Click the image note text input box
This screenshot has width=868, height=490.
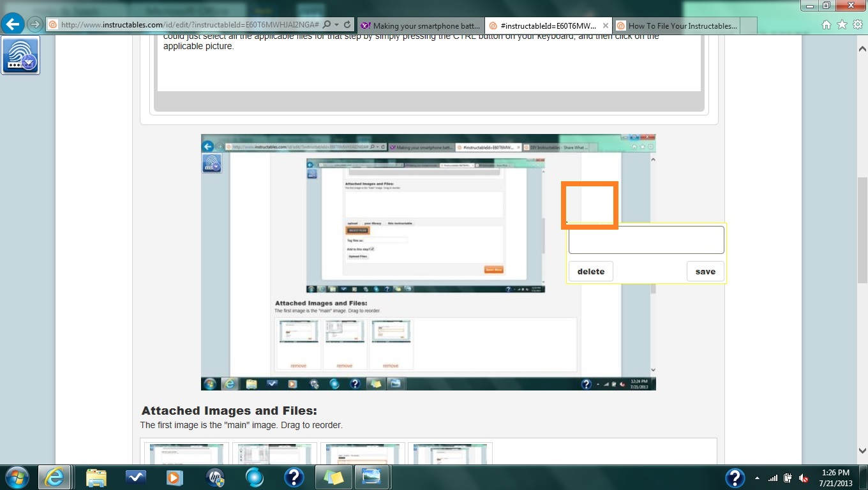[647, 240]
